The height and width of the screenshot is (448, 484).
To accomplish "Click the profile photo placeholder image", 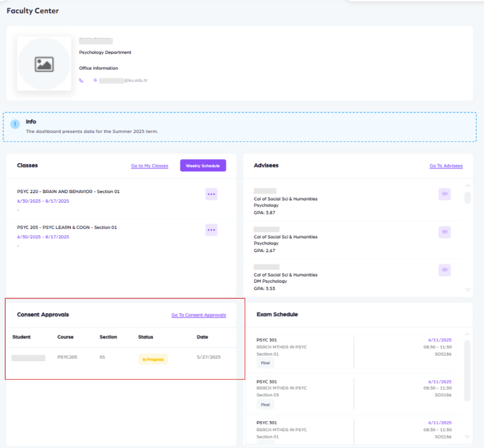I will (44, 64).
